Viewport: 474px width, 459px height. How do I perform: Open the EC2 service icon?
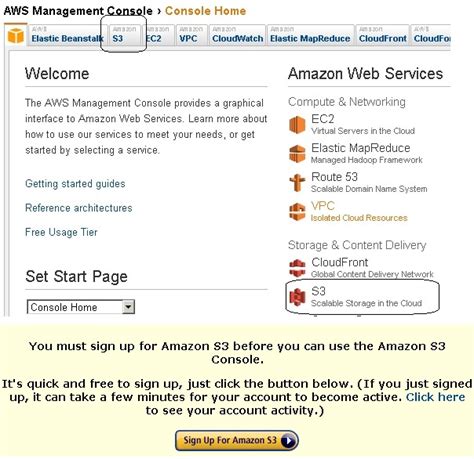click(x=297, y=125)
